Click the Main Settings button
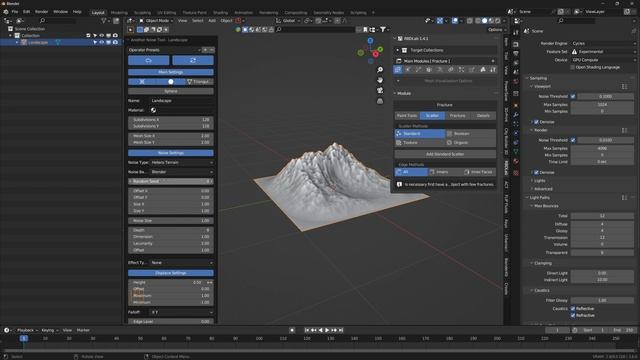 [x=171, y=72]
